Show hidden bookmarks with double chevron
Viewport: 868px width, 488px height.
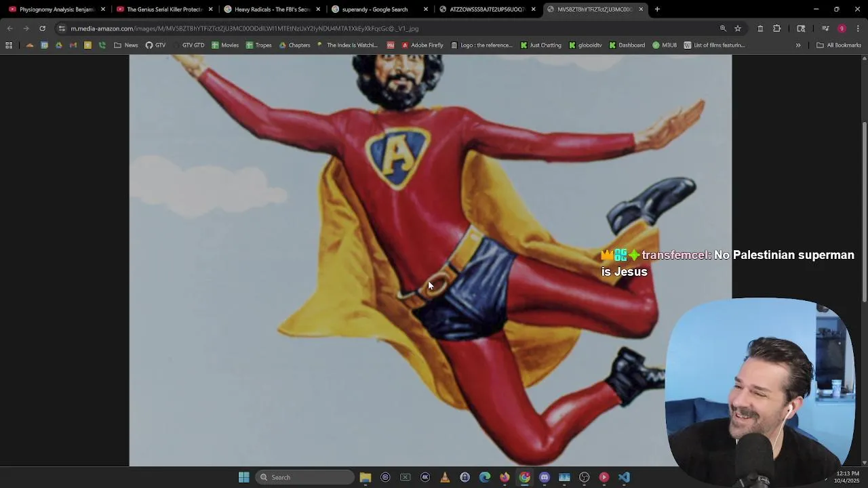[x=798, y=45]
